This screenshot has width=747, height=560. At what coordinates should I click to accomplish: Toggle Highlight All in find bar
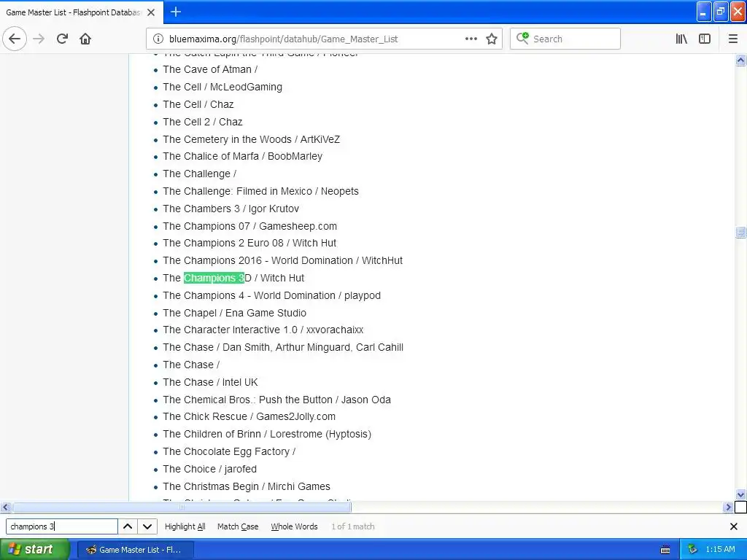pyautogui.click(x=185, y=526)
